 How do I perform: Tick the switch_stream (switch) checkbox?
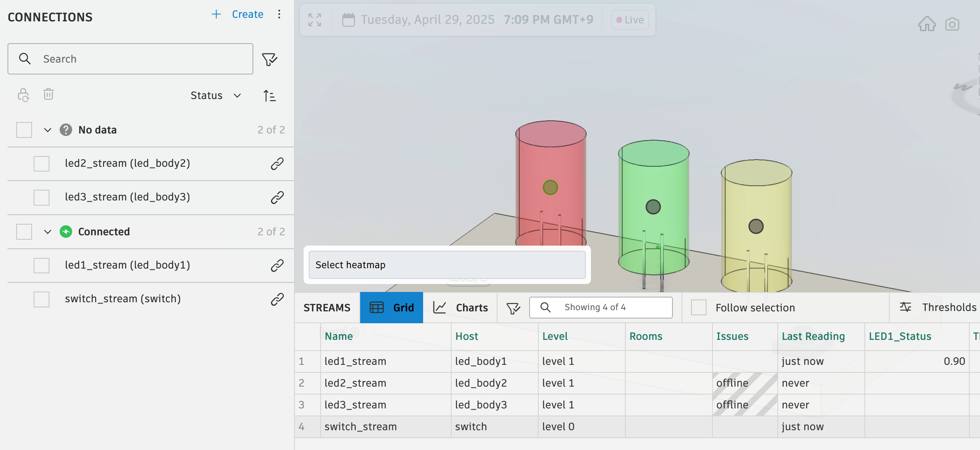pyautogui.click(x=42, y=299)
